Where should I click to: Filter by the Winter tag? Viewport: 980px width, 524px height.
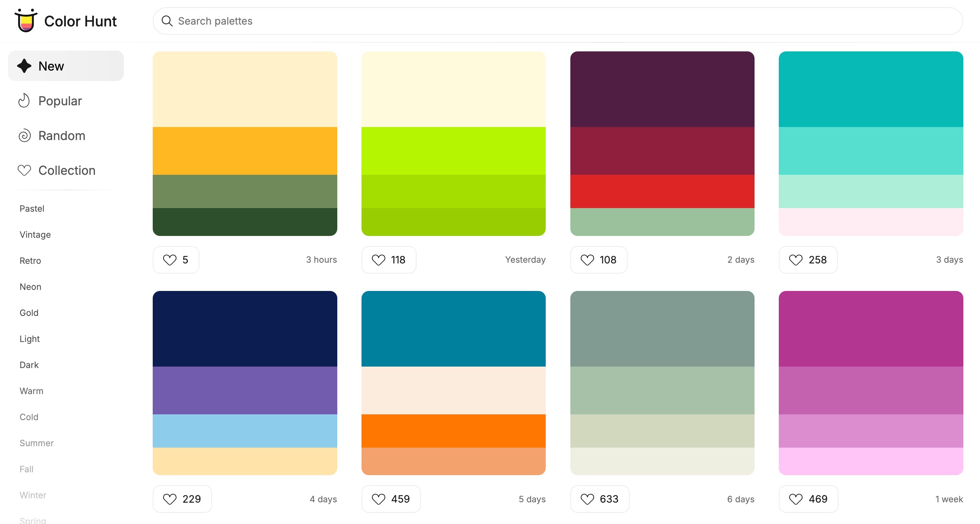[33, 495]
